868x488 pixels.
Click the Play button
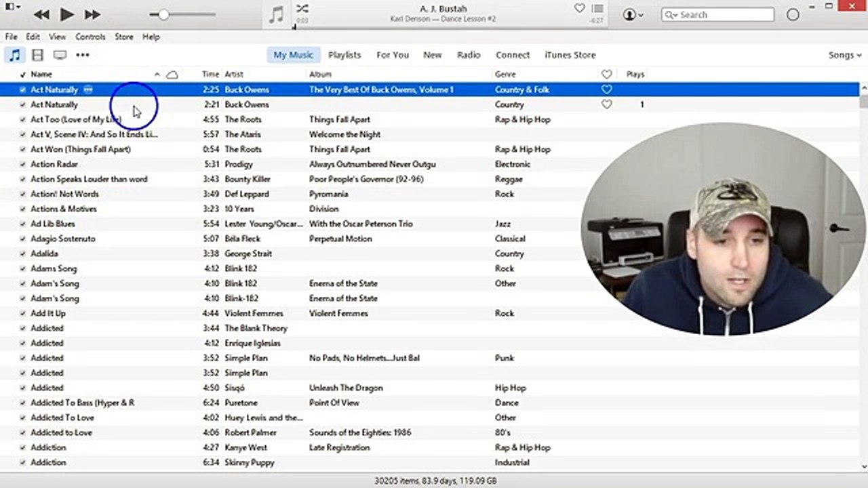(66, 14)
